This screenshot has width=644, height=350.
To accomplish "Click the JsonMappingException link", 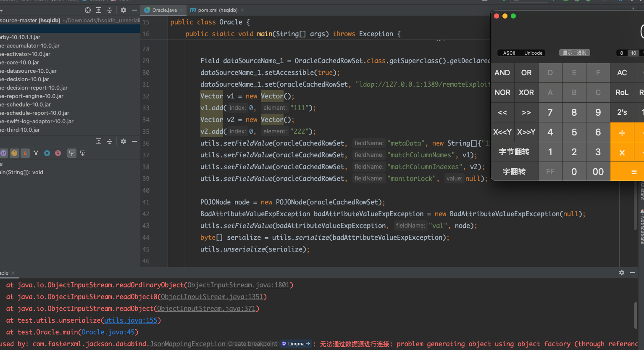I will coord(188,344).
